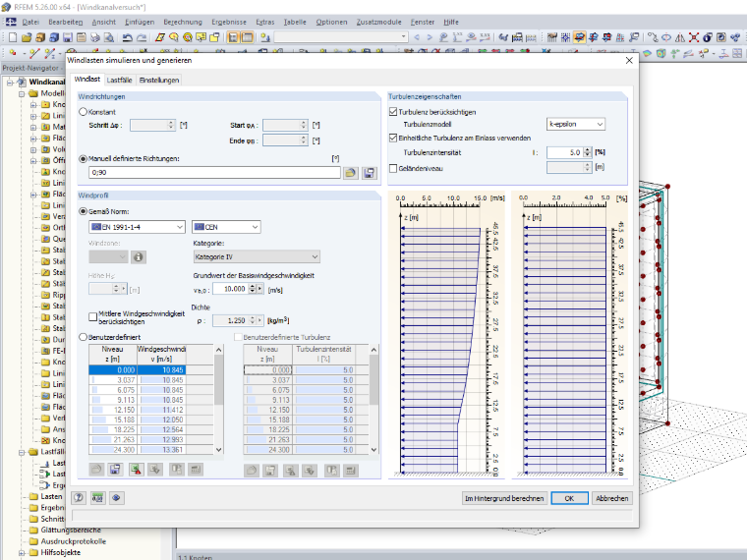Save the wind velocity table with disk icon
The width and height of the screenshot is (747, 560).
115,470
